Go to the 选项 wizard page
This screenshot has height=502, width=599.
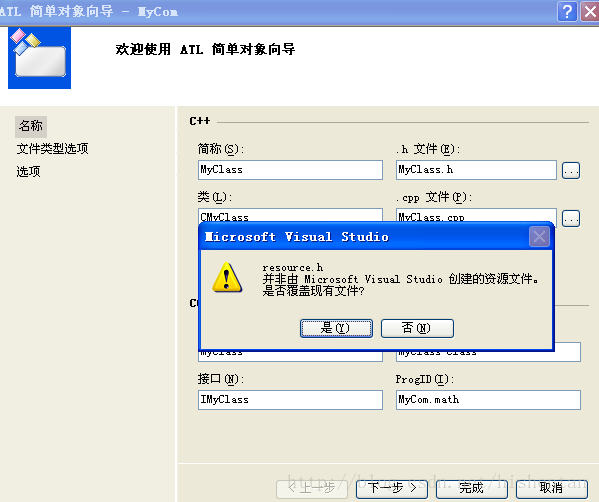pos(28,172)
